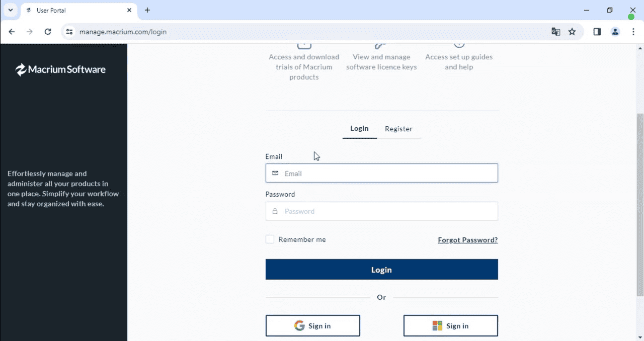Click the page vertical scrollbar
This screenshot has height=341, width=644.
pyautogui.click(x=640, y=204)
